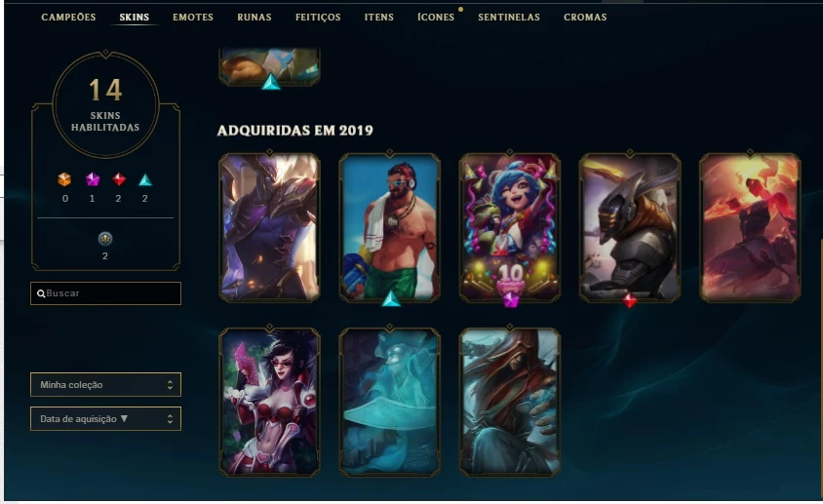Viewport: 823px width, 504px height.
Task: Click the magnifier icon in Buscar field
Action: [41, 294]
